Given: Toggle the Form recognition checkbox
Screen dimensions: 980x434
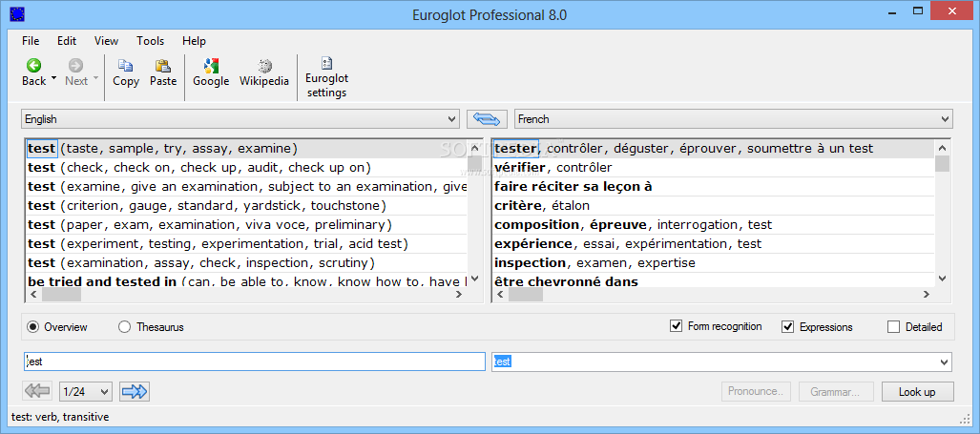Looking at the screenshot, I should pyautogui.click(x=676, y=326).
